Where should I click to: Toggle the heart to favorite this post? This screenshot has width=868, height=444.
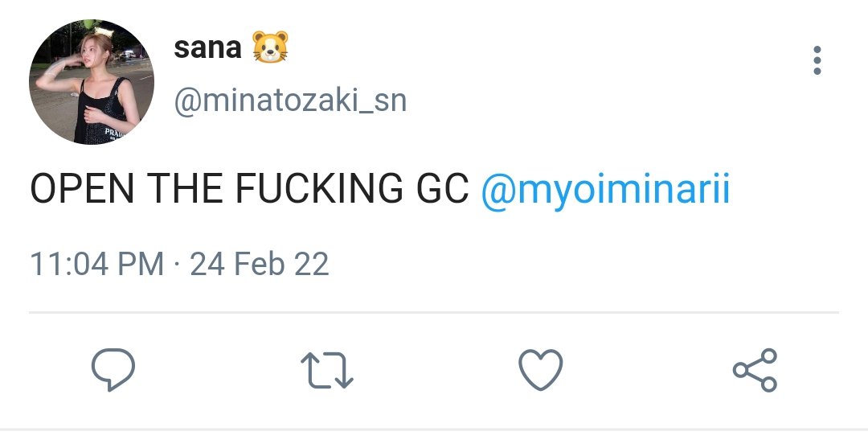[x=540, y=369]
